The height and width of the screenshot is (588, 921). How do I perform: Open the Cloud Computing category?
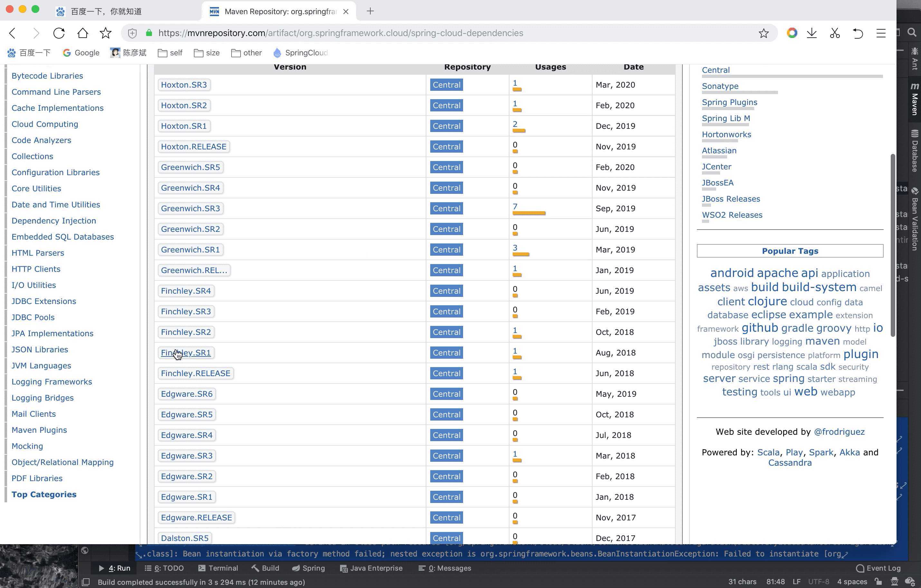pyautogui.click(x=45, y=124)
